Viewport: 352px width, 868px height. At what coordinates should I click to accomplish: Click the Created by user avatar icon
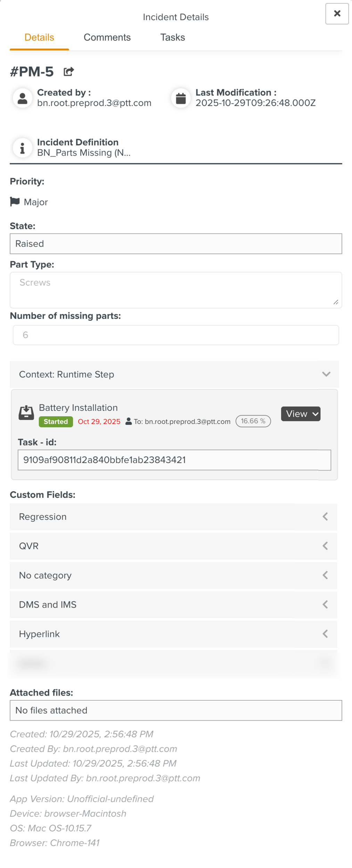pyautogui.click(x=23, y=98)
